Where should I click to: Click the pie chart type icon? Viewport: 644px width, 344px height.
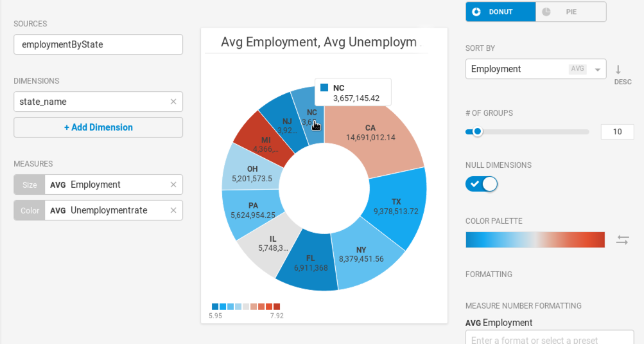click(x=546, y=12)
